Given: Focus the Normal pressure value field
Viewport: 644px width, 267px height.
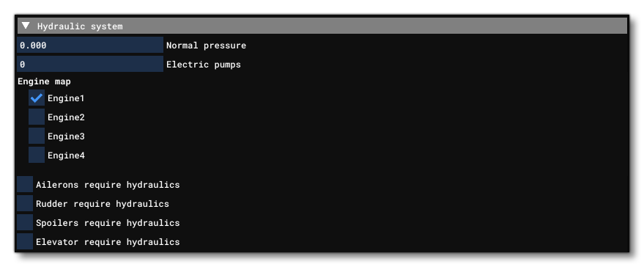Looking at the screenshot, I should coord(90,45).
